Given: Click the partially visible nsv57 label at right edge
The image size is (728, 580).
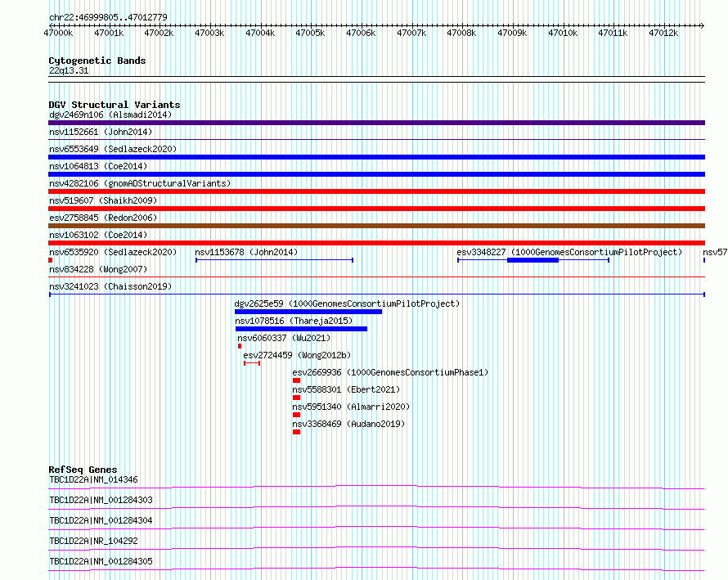Looking at the screenshot, I should tap(715, 252).
